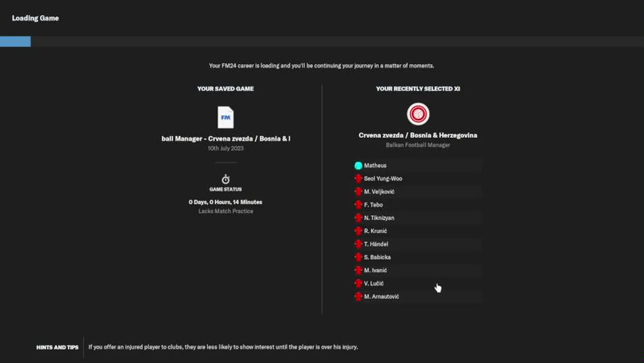The width and height of the screenshot is (644, 363).
Task: Select player name M. Ivanić
Action: pyautogui.click(x=375, y=270)
